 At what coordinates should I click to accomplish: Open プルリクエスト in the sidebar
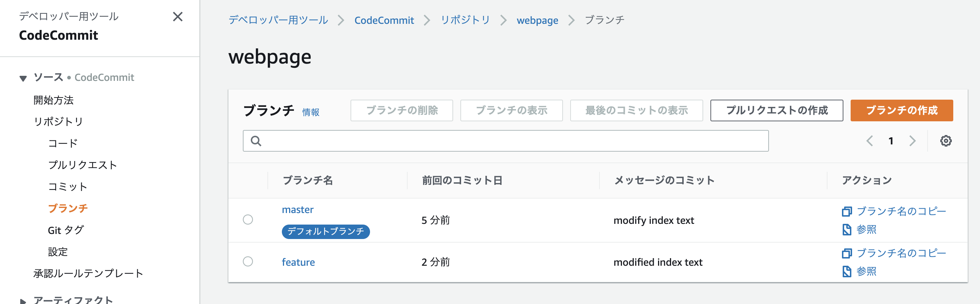pyautogui.click(x=82, y=165)
